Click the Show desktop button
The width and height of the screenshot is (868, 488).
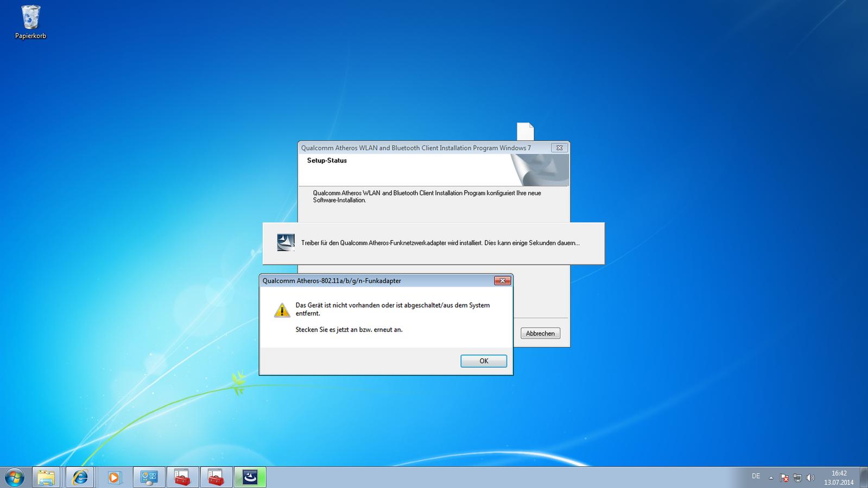[864, 478]
